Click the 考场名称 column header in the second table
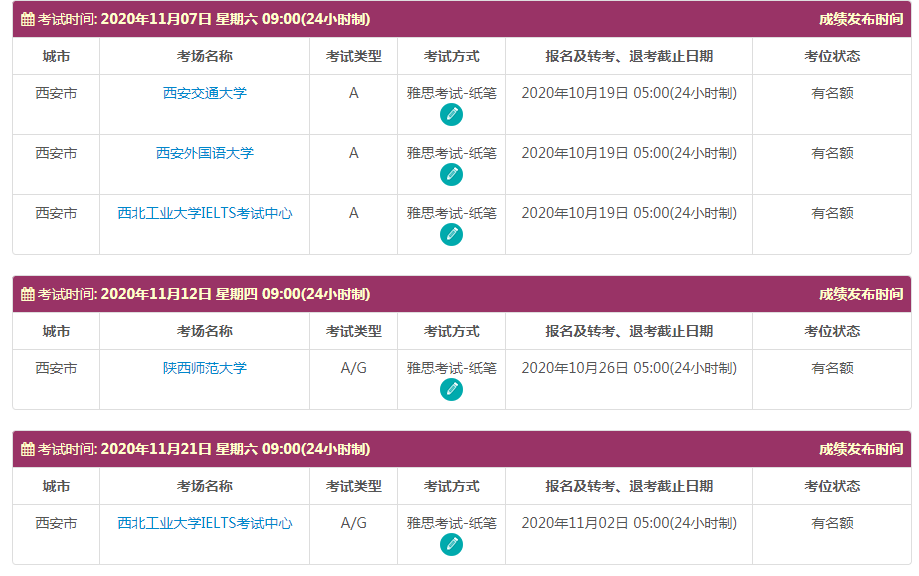Image resolution: width=919 pixels, height=576 pixels. click(205, 331)
